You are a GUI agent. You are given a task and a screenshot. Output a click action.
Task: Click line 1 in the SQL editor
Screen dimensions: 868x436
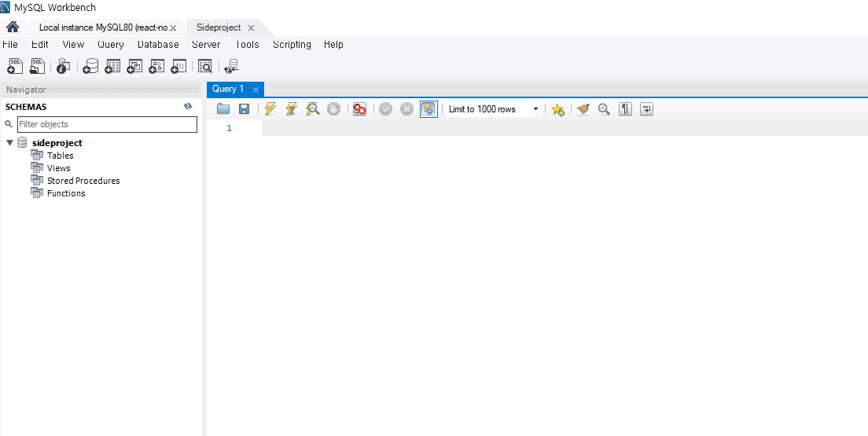[x=565, y=128]
